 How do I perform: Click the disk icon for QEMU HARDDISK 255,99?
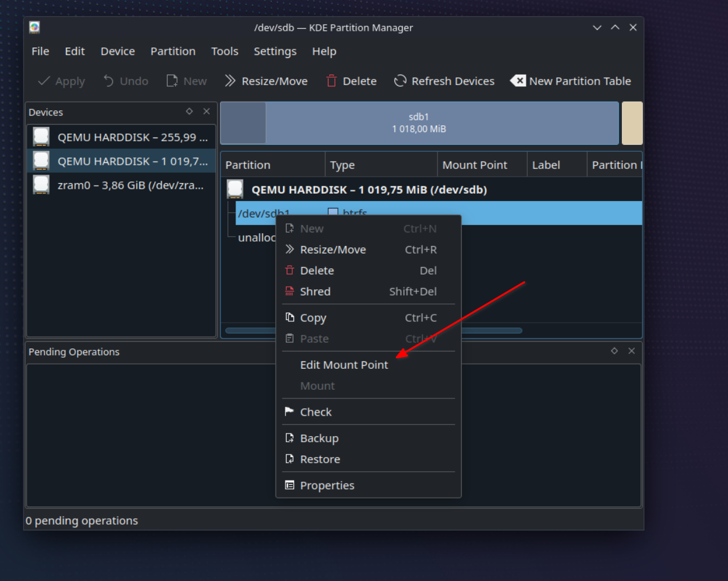click(41, 137)
